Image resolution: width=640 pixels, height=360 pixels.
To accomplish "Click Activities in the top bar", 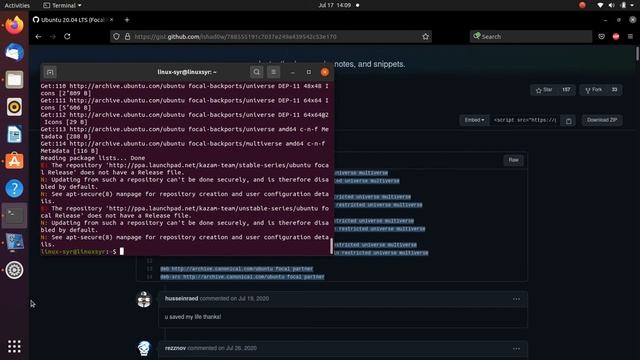I will (x=17, y=5).
